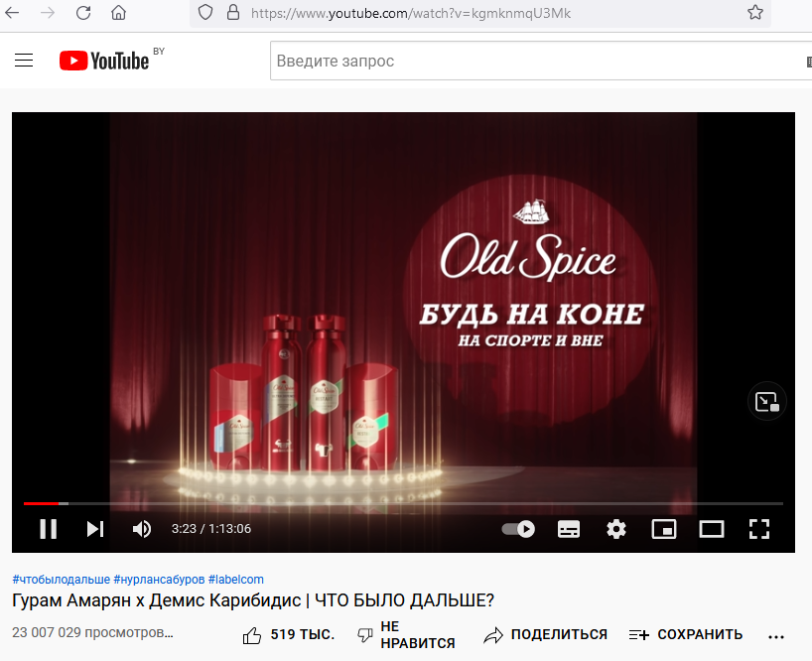The height and width of the screenshot is (661, 812).
Task: Open the tracking protection shield icon
Action: (205, 13)
